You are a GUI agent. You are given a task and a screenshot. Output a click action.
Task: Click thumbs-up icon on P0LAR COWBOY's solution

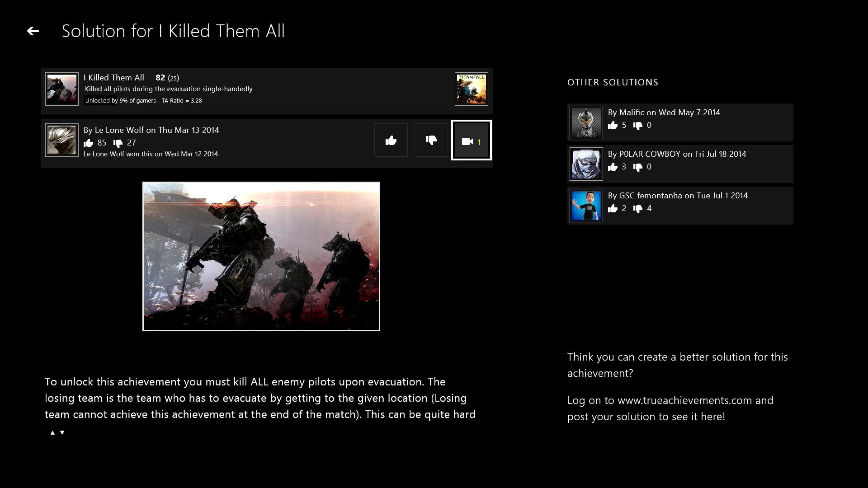click(x=613, y=167)
